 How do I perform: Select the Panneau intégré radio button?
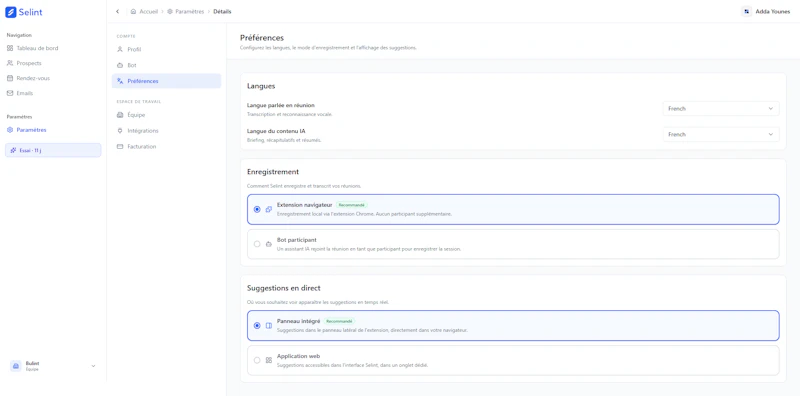[x=257, y=326]
